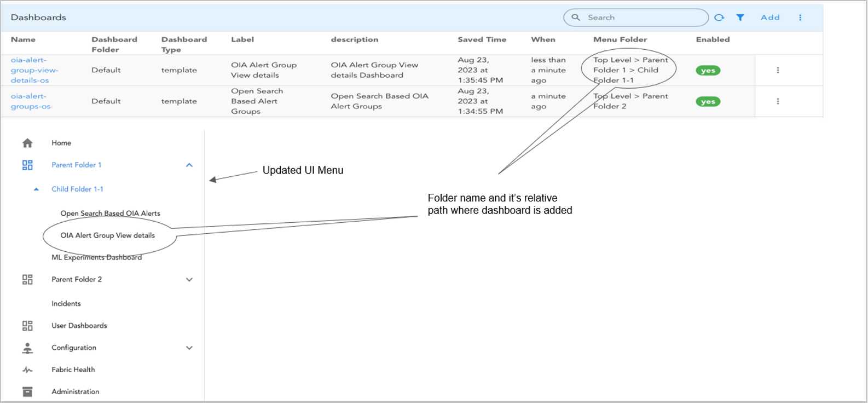Click the Parent Folder 1 dashboard icon
The image size is (868, 404).
(x=27, y=165)
